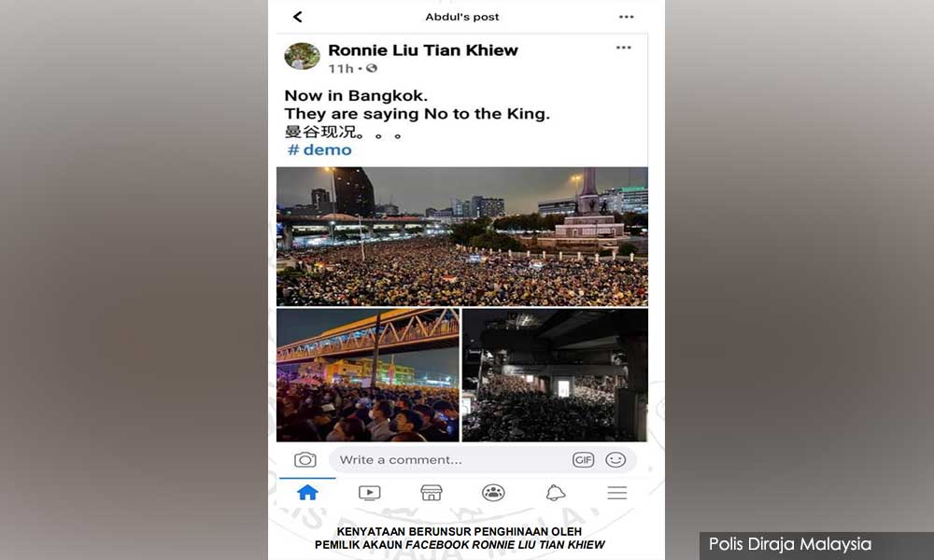Open the footbridge crowd photo

pyautogui.click(x=367, y=375)
